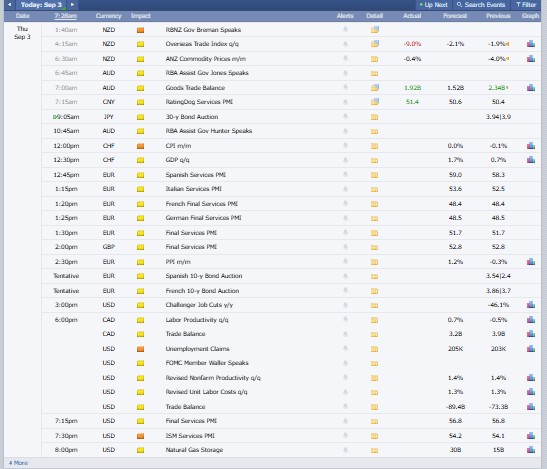
Task: Jump to Up Next event
Action: pyautogui.click(x=433, y=5)
